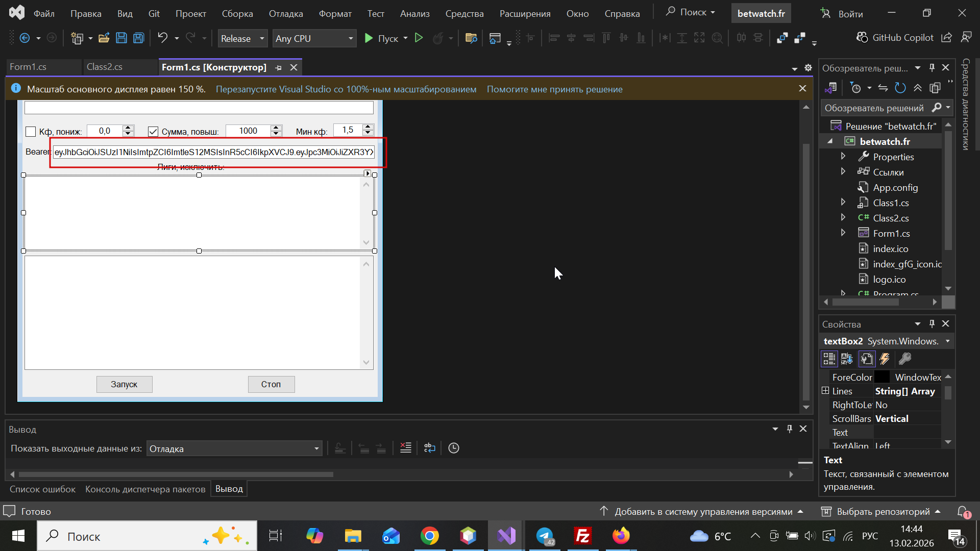Uncheck the 'Сумма, повыш' checkbox
Image resolution: width=980 pixels, height=551 pixels.
pyautogui.click(x=153, y=132)
